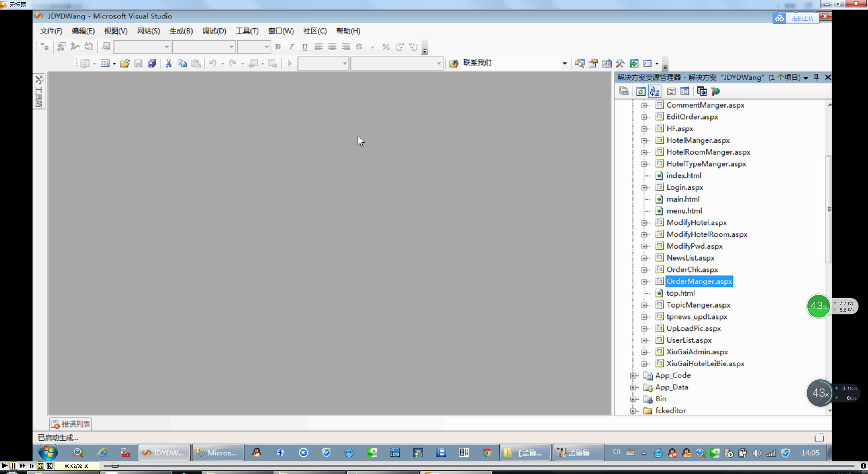
Task: Toggle auto-hide pin on Solution Explorer
Action: pos(816,77)
